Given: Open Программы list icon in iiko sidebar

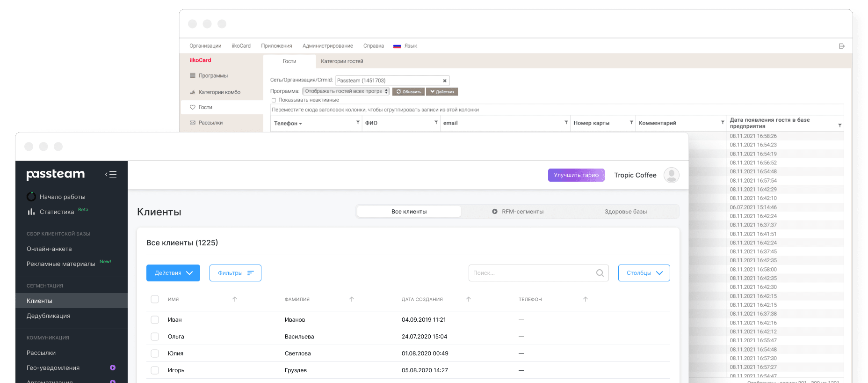Looking at the screenshot, I should tap(193, 75).
